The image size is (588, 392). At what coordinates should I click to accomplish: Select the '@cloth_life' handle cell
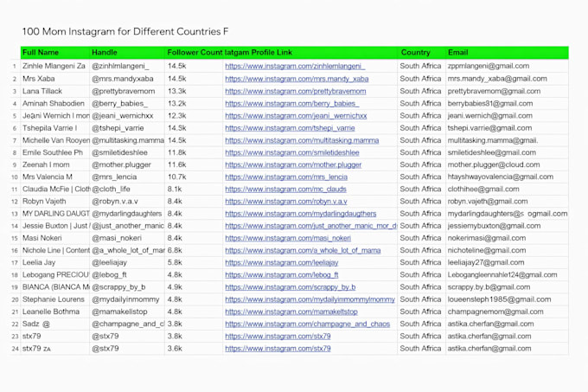(x=127, y=189)
